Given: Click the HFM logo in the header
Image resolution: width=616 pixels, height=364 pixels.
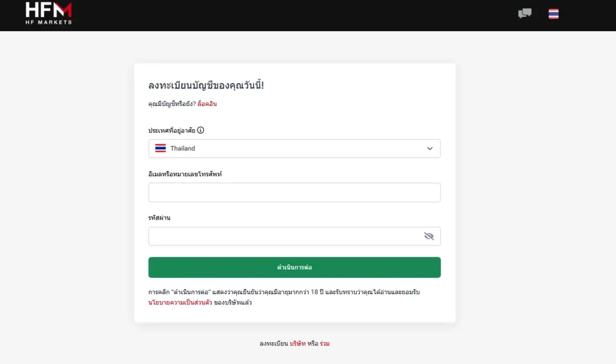Looking at the screenshot, I should tap(49, 13).
